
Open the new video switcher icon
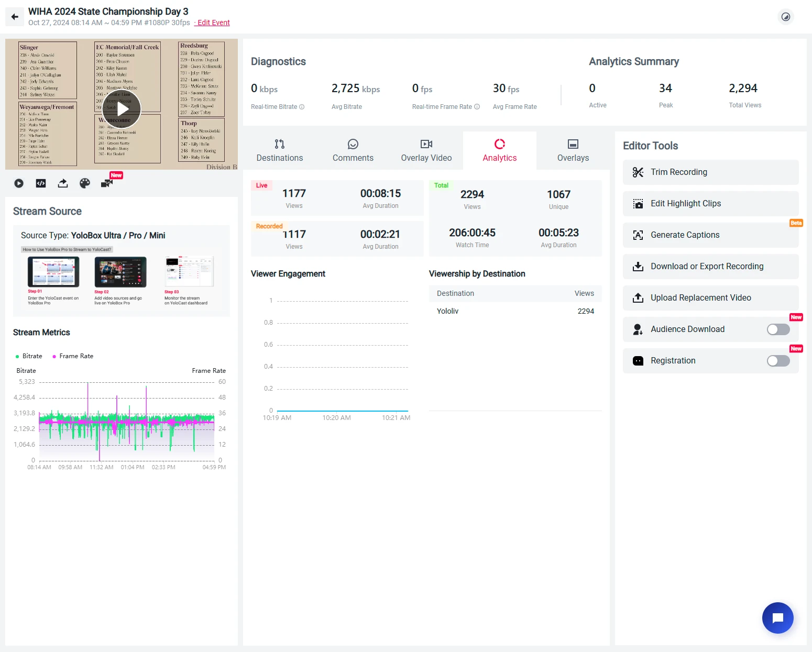(x=107, y=183)
